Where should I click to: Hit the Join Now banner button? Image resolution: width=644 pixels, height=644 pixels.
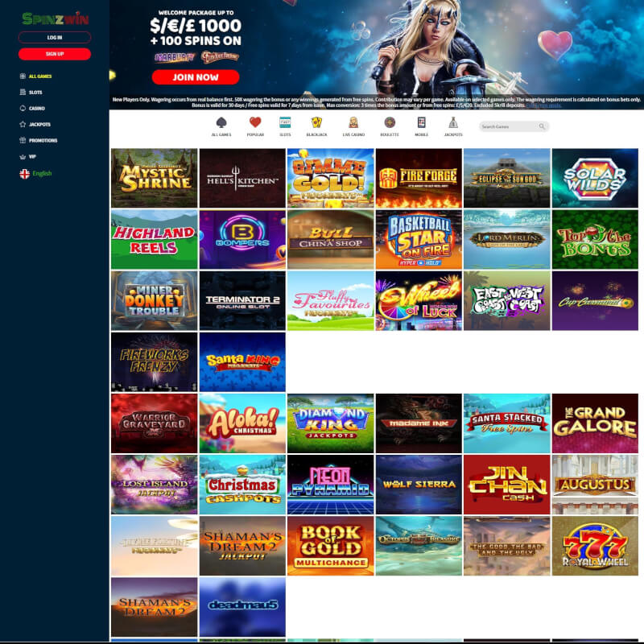[x=196, y=77]
